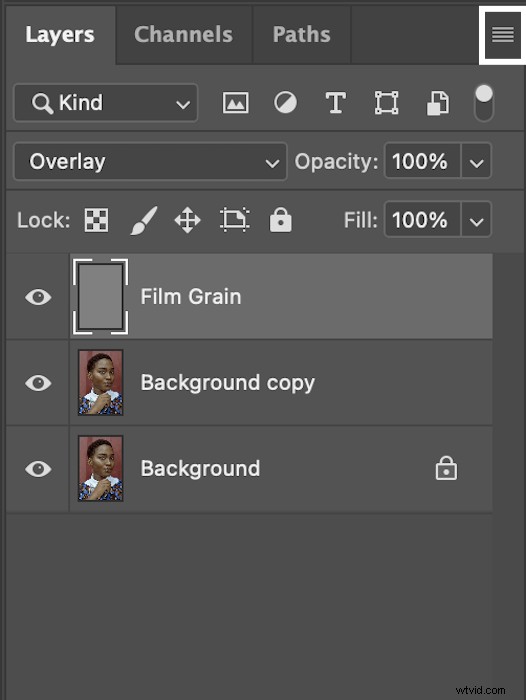Image resolution: width=526 pixels, height=700 pixels.
Task: Filter for adjustment layers icon
Action: (285, 103)
